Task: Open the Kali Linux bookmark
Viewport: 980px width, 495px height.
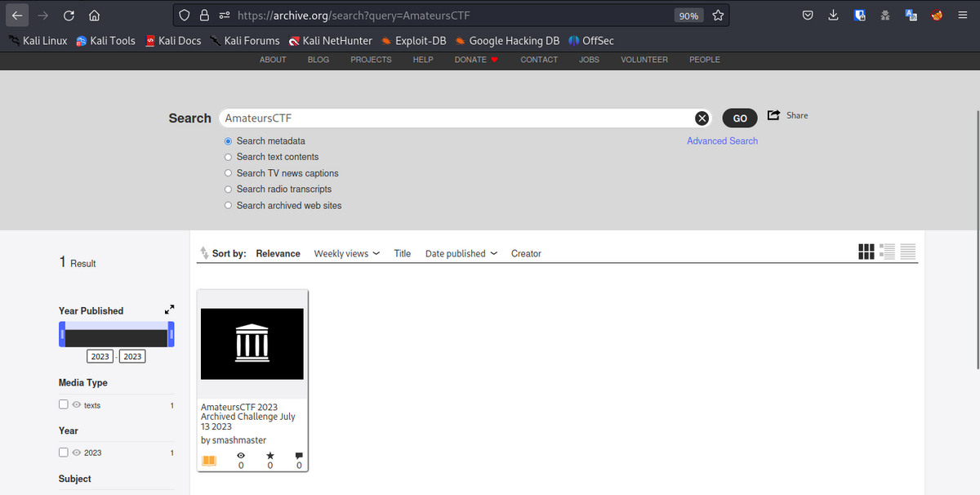Action: (x=38, y=41)
